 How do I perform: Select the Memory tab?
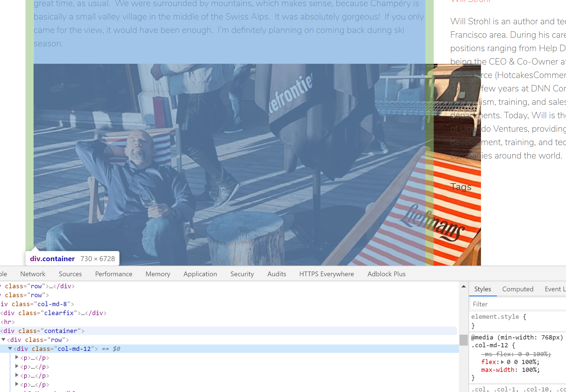pos(158,274)
